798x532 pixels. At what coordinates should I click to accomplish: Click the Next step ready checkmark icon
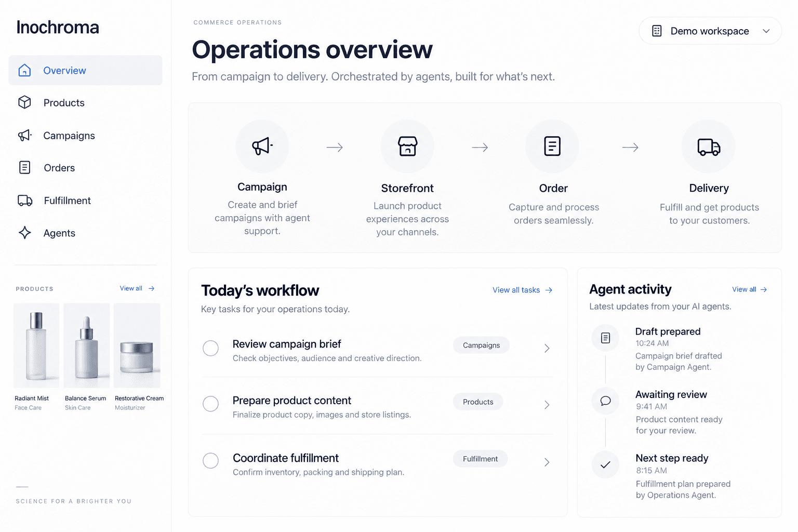(605, 465)
